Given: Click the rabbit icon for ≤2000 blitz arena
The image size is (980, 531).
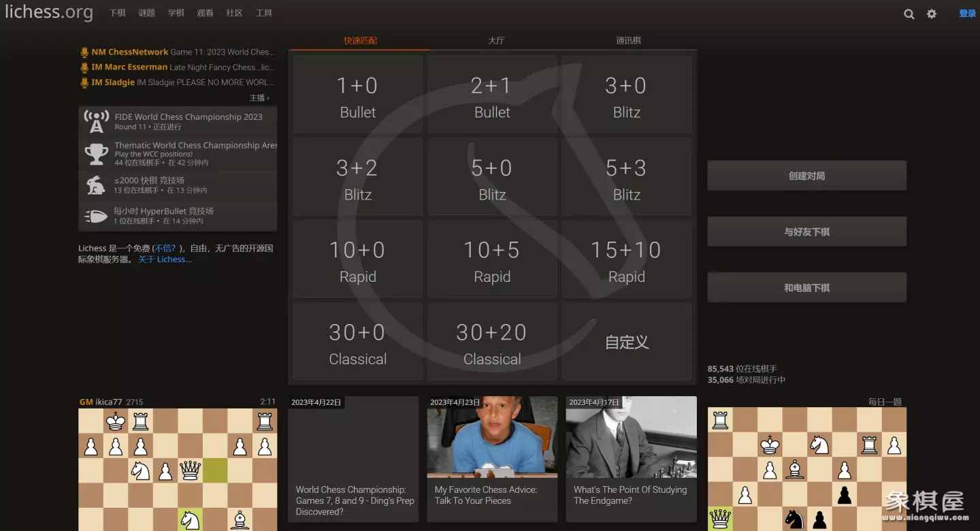Looking at the screenshot, I should click(x=96, y=185).
